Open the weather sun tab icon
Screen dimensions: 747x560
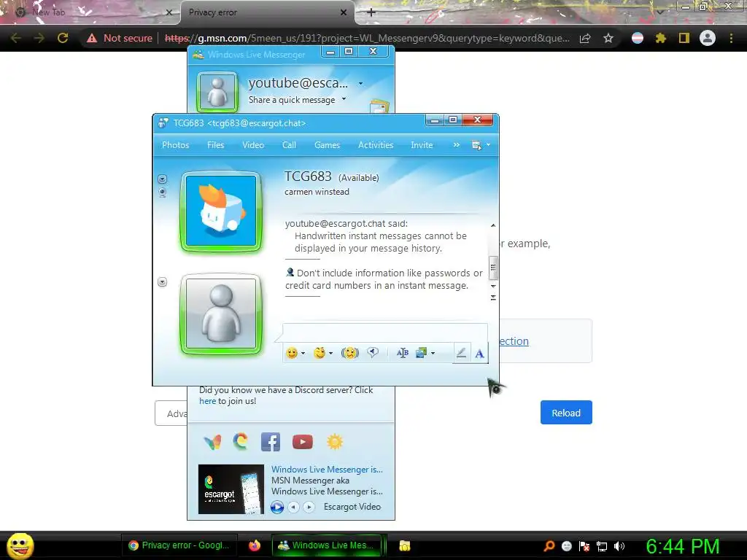[335, 442]
